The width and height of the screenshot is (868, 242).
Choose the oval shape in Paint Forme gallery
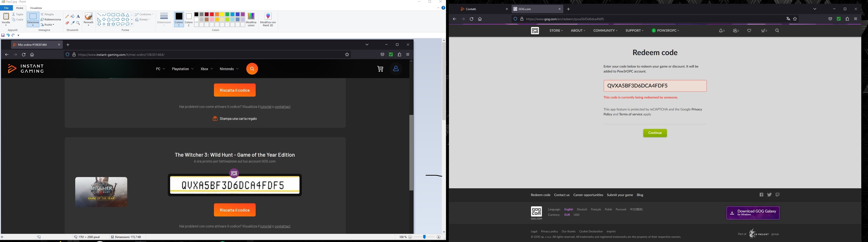click(109, 15)
